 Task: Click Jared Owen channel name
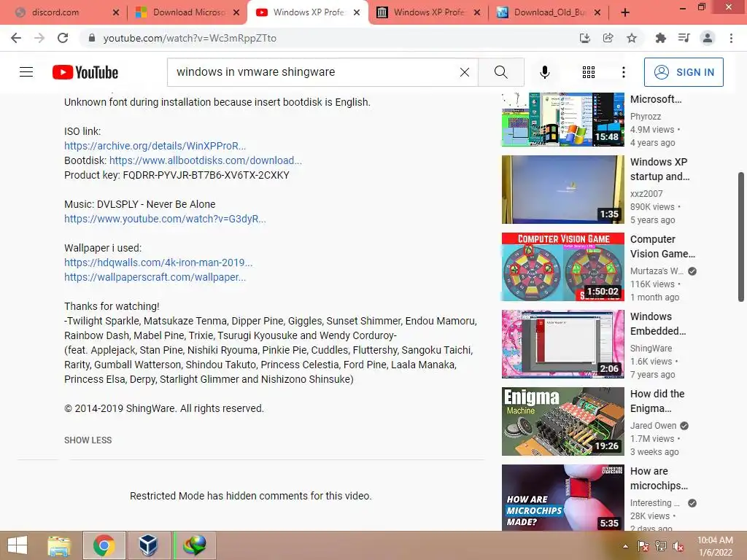653,425
